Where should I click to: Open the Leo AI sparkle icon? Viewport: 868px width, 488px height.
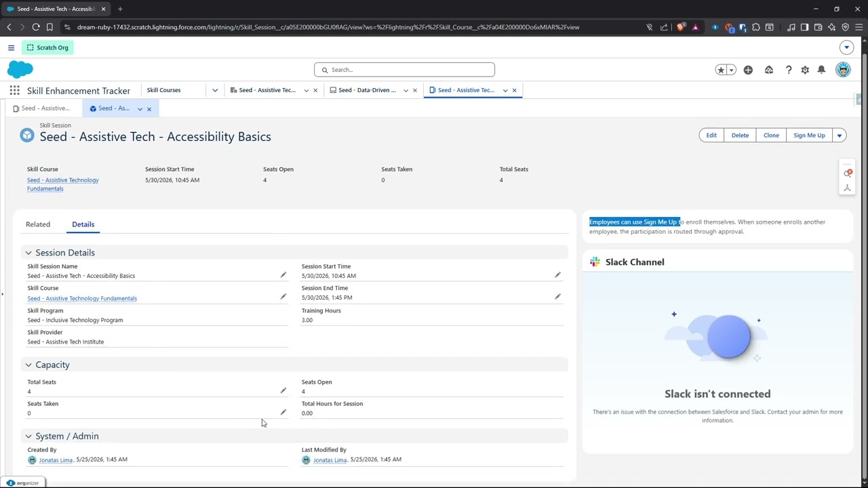click(831, 27)
